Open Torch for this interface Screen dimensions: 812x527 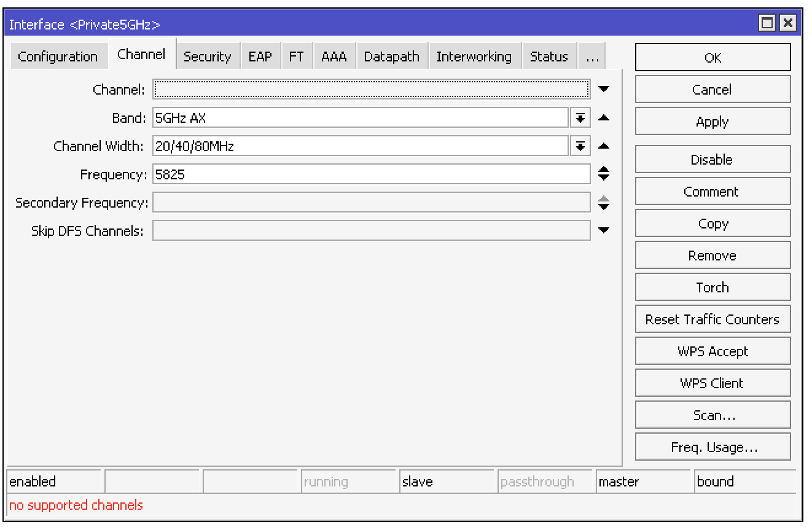[712, 287]
